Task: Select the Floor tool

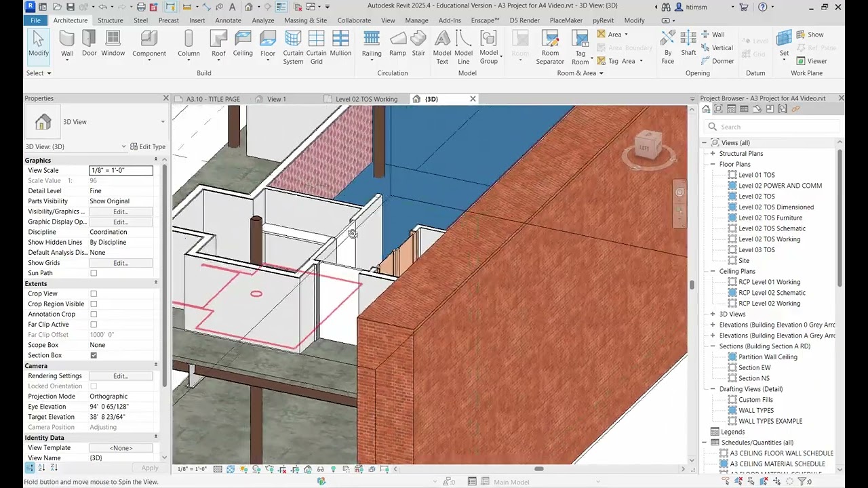Action: pyautogui.click(x=268, y=44)
